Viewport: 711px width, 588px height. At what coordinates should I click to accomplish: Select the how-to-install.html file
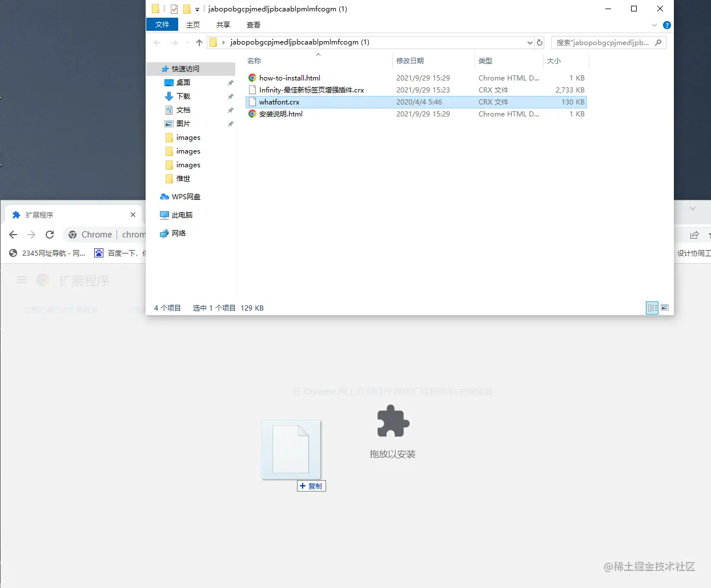coord(416,78)
